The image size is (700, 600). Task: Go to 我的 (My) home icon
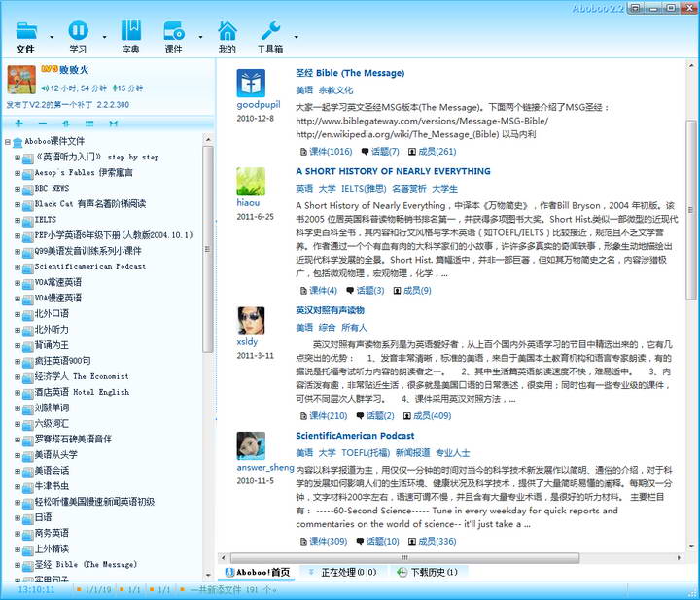[227, 30]
